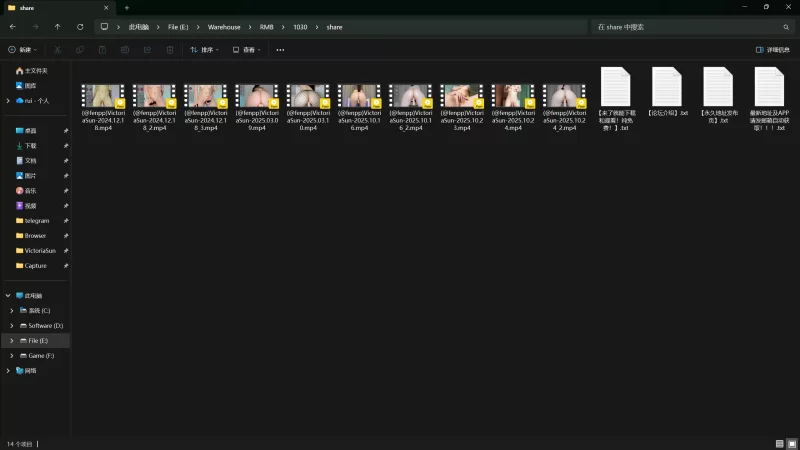The image size is (800, 450).
Task: Click the 新建 new item button
Action: [x=22, y=49]
